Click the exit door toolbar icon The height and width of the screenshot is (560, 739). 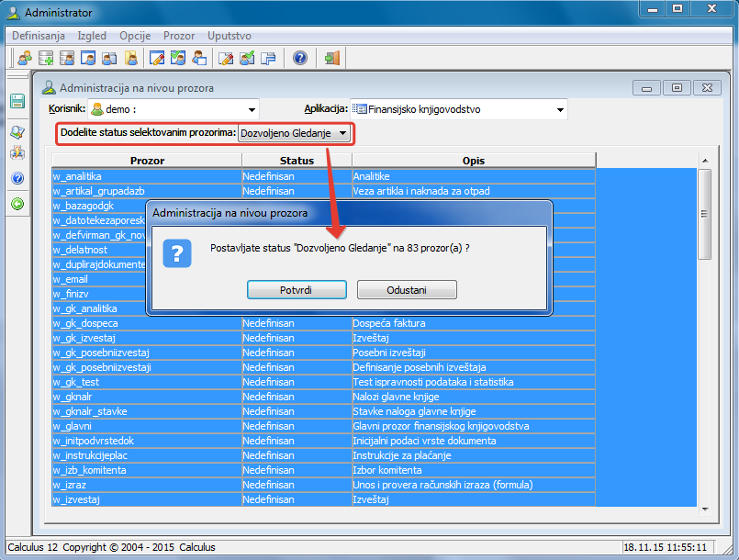(331, 58)
